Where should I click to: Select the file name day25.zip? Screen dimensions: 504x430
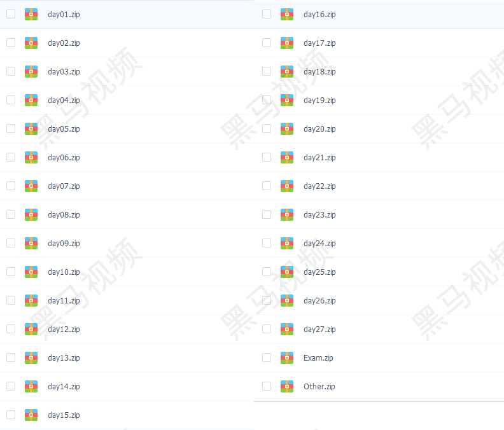(x=319, y=272)
